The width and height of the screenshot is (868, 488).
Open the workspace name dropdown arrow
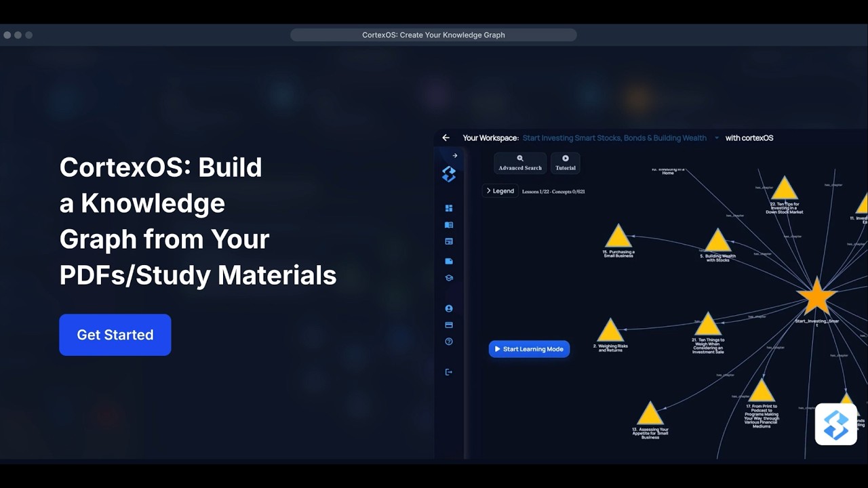(716, 138)
